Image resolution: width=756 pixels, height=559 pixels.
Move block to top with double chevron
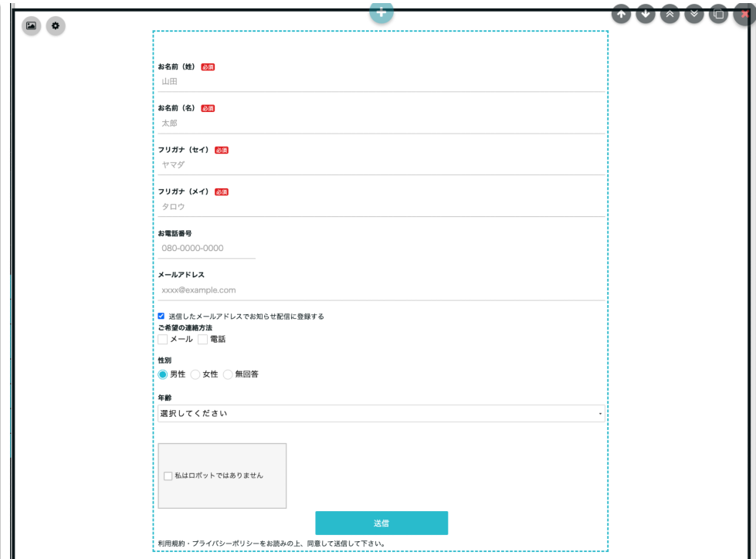pyautogui.click(x=670, y=14)
